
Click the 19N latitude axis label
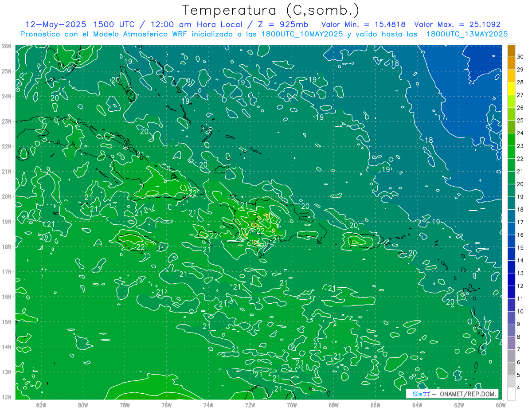coord(7,221)
